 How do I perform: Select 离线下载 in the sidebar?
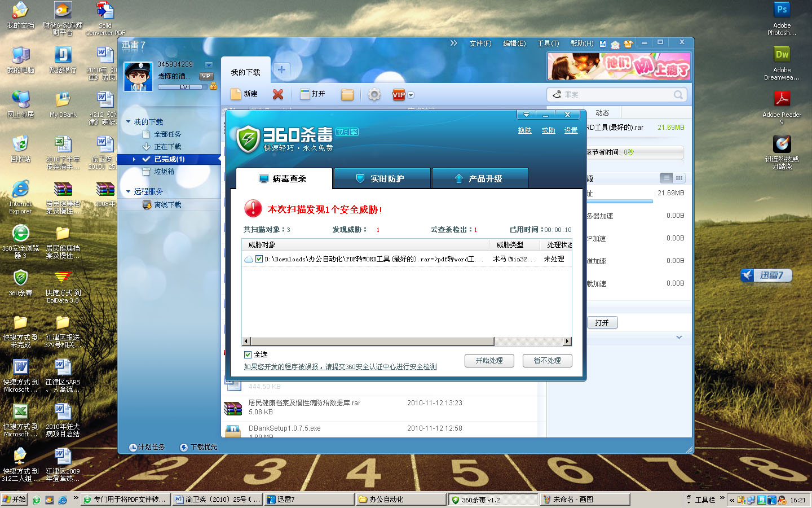(167, 205)
